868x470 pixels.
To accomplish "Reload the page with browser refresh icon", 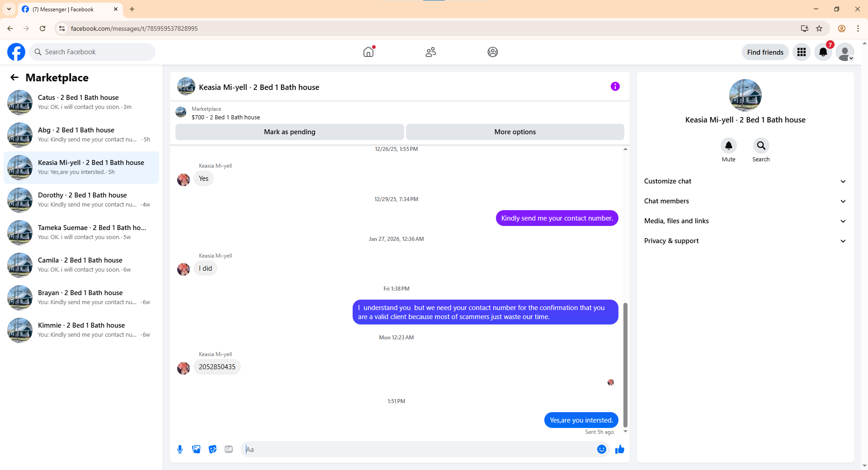I will pos(42,28).
